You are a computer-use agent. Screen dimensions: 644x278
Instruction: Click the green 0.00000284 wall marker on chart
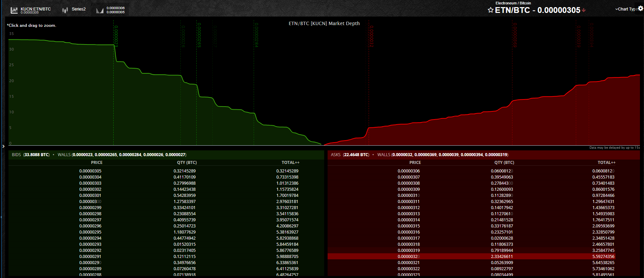[256, 35]
